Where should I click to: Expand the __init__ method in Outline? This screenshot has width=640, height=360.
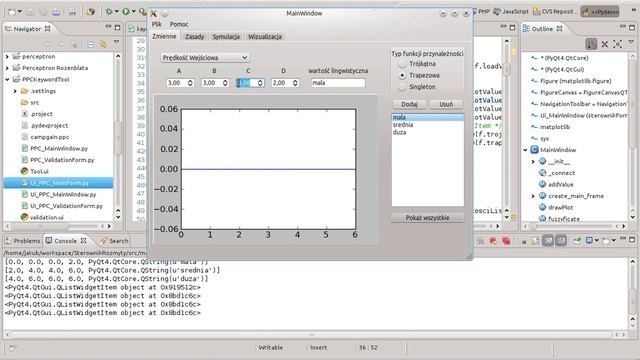coord(533,161)
